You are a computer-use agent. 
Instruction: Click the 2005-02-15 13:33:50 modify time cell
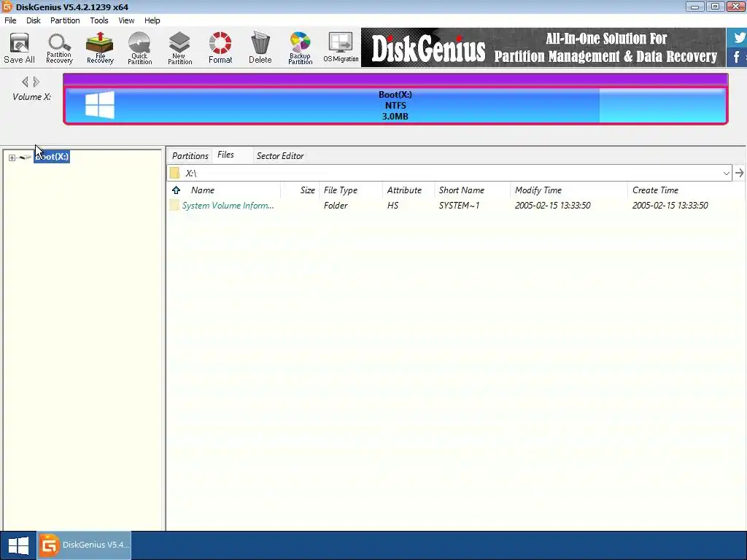coord(553,206)
